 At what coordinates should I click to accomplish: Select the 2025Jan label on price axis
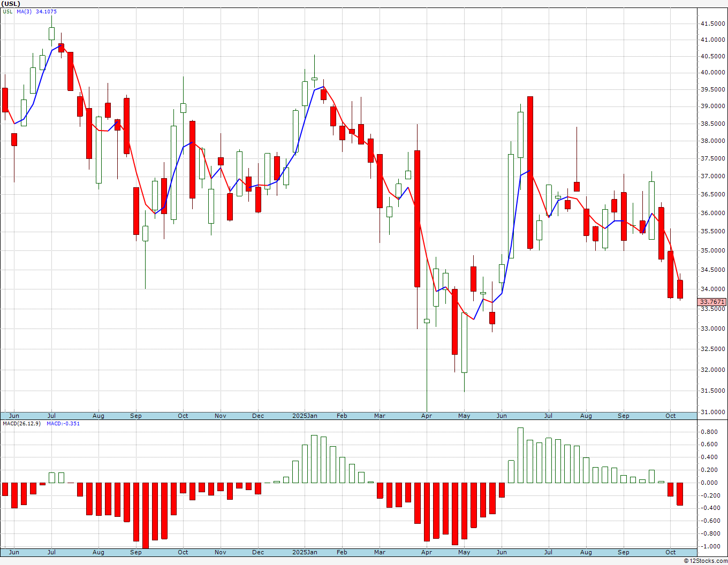click(x=305, y=416)
